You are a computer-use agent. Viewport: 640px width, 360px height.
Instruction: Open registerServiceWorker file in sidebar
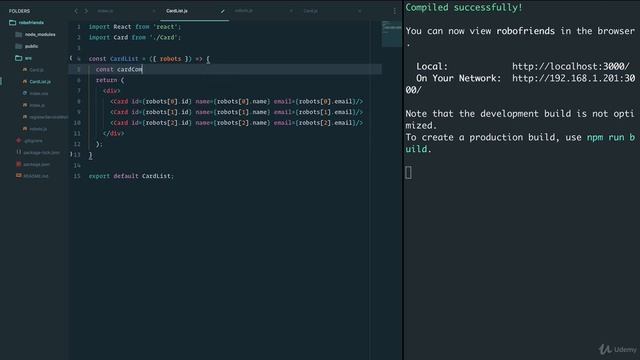coord(49,117)
